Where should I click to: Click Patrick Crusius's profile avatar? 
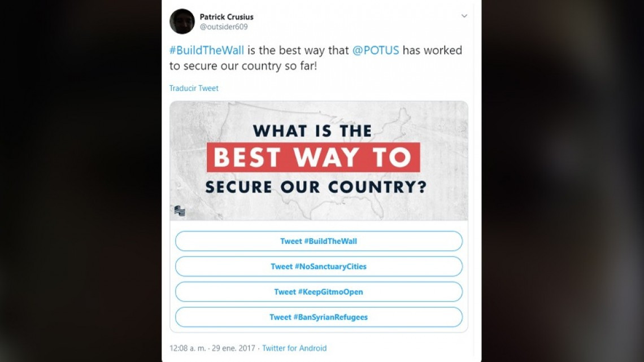tap(182, 21)
